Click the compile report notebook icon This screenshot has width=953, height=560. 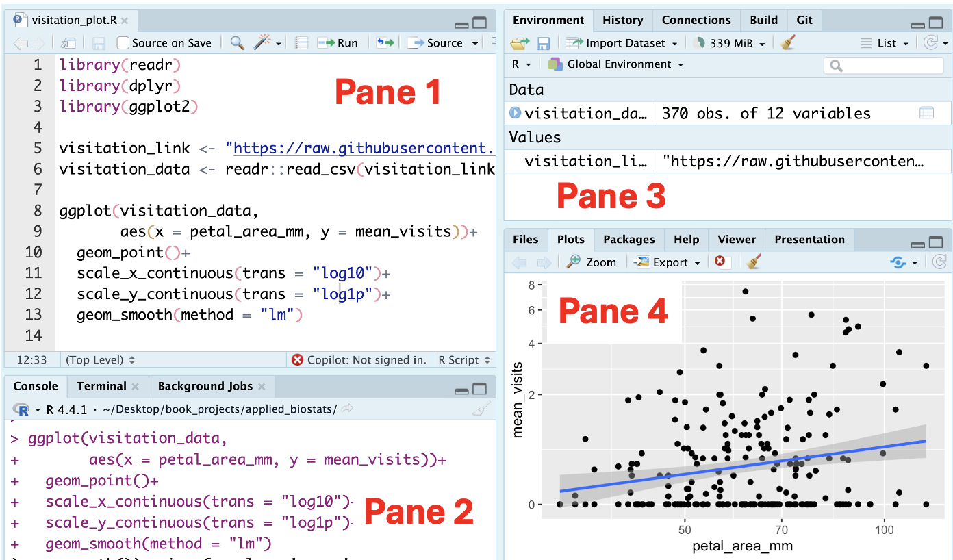click(x=301, y=43)
